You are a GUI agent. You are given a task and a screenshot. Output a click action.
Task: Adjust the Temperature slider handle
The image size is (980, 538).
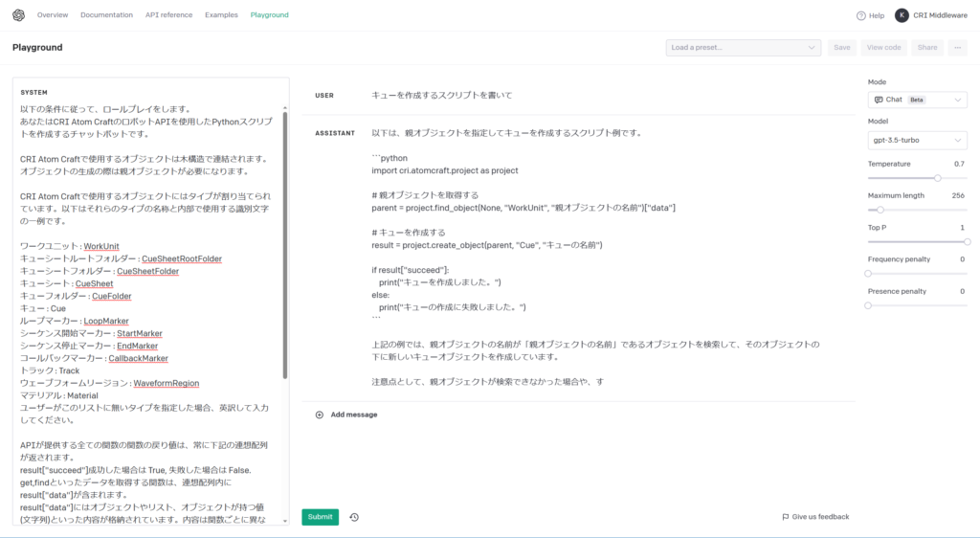point(938,178)
